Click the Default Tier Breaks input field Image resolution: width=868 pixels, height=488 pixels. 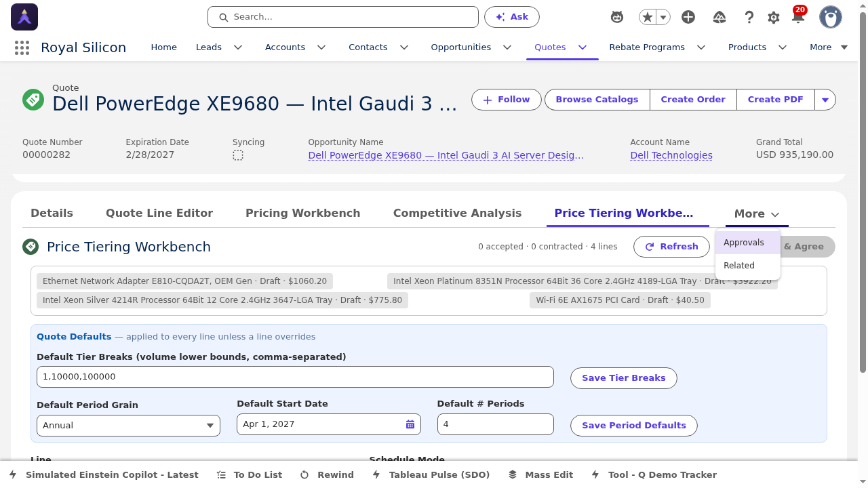(x=295, y=377)
